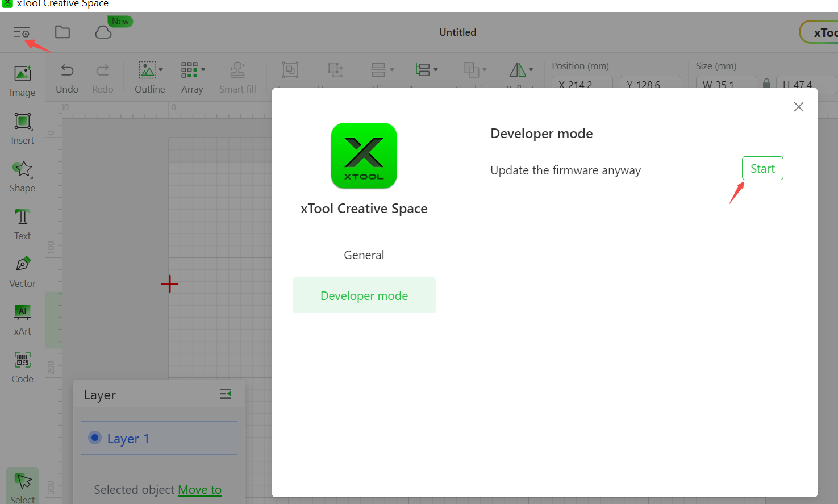
Task: Click the Developer mode heading text
Action: coord(541,134)
